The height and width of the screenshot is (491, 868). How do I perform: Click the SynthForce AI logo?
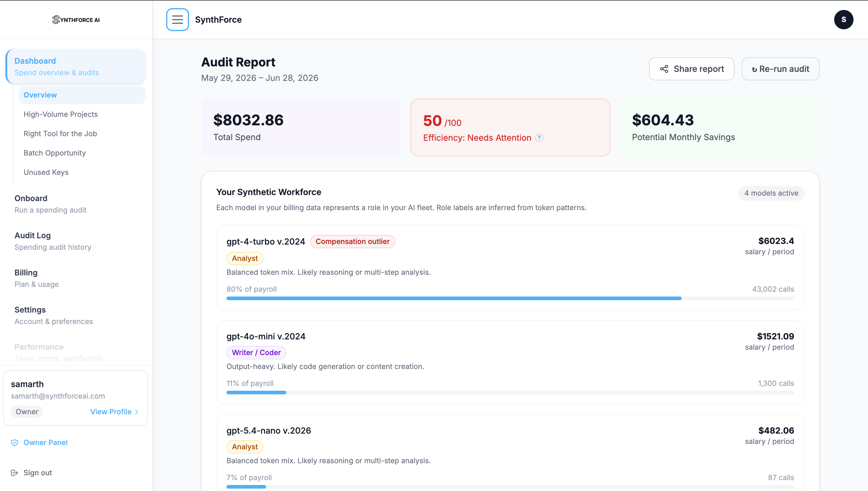tap(76, 20)
